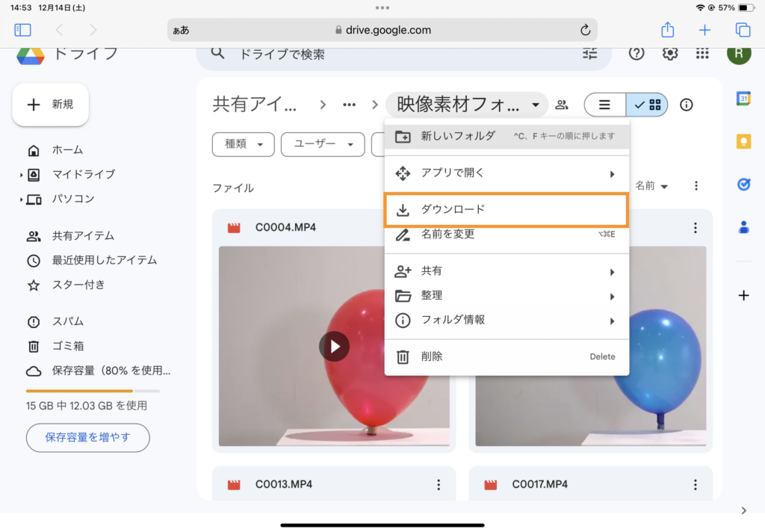
Task: Open Google Calendar in side panel
Action: coord(743,99)
